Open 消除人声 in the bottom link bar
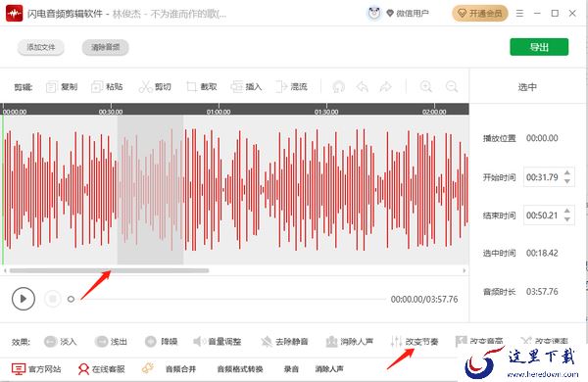The width and height of the screenshot is (588, 382). 329,369
